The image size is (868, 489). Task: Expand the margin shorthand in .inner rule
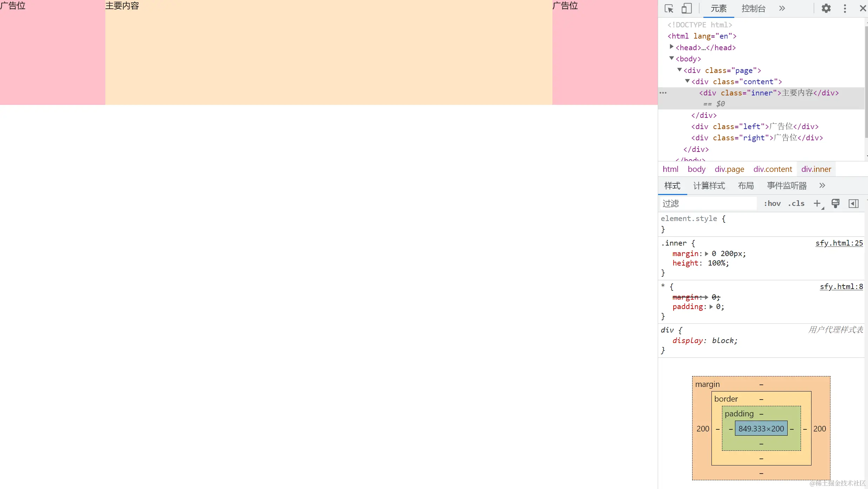[x=707, y=254]
